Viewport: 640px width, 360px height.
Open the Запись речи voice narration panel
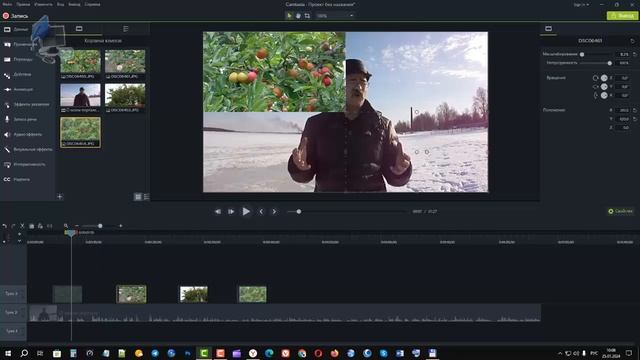click(x=20, y=119)
